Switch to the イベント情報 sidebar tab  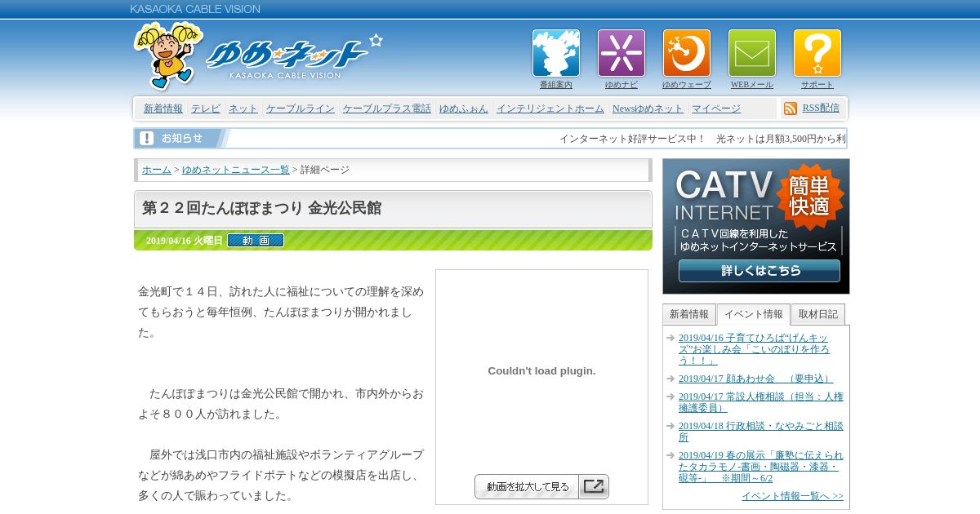[x=754, y=314]
